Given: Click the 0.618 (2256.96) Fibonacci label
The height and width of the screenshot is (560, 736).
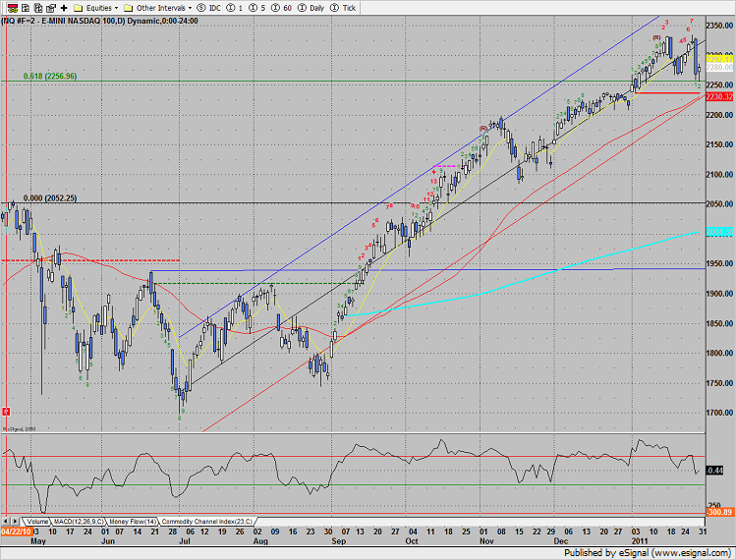Looking at the screenshot, I should click(x=50, y=76).
